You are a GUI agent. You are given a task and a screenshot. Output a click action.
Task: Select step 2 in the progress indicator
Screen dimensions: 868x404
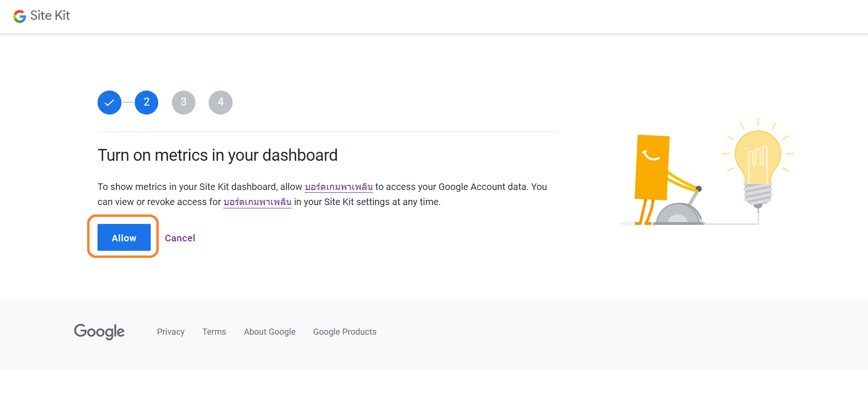(146, 102)
